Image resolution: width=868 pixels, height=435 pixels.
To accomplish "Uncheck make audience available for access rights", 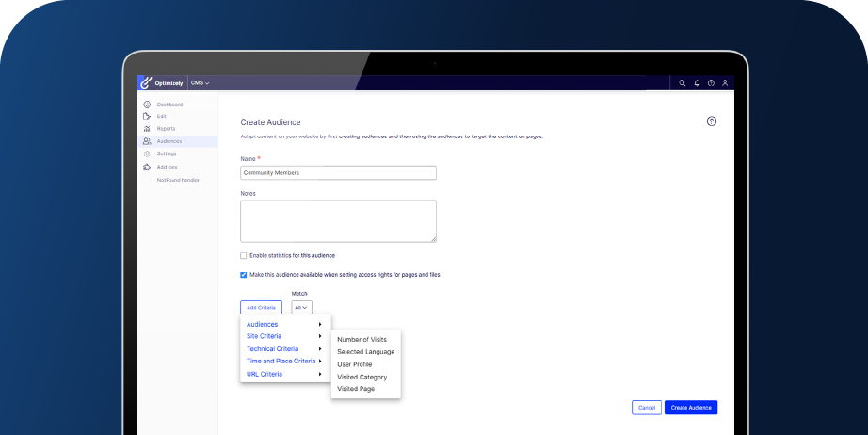I will [244, 275].
